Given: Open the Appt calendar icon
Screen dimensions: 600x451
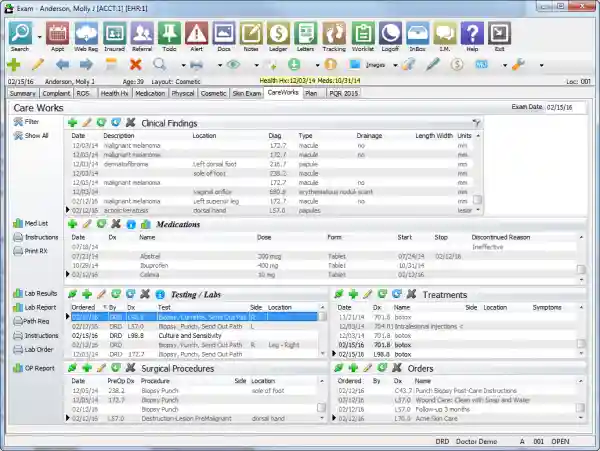Looking at the screenshot, I should (57, 33).
